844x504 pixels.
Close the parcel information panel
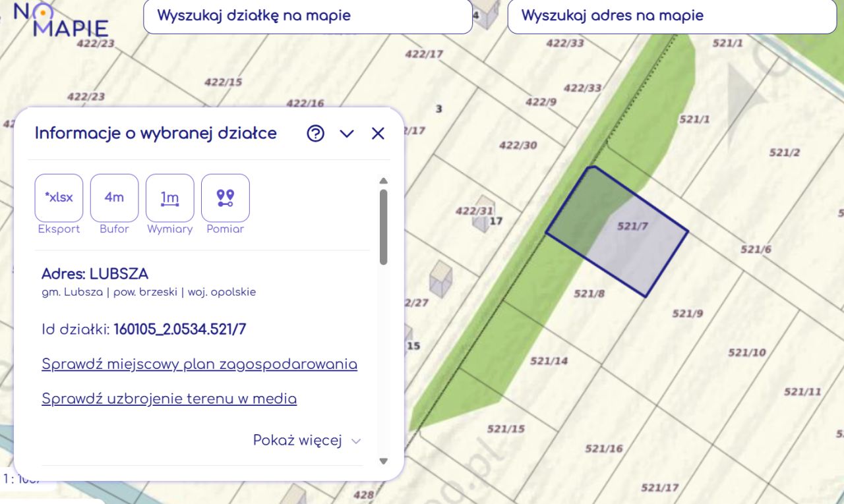(378, 134)
